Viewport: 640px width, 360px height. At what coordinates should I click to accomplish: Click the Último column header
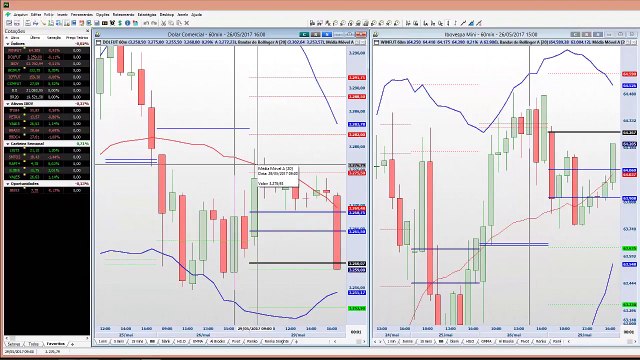[35, 38]
